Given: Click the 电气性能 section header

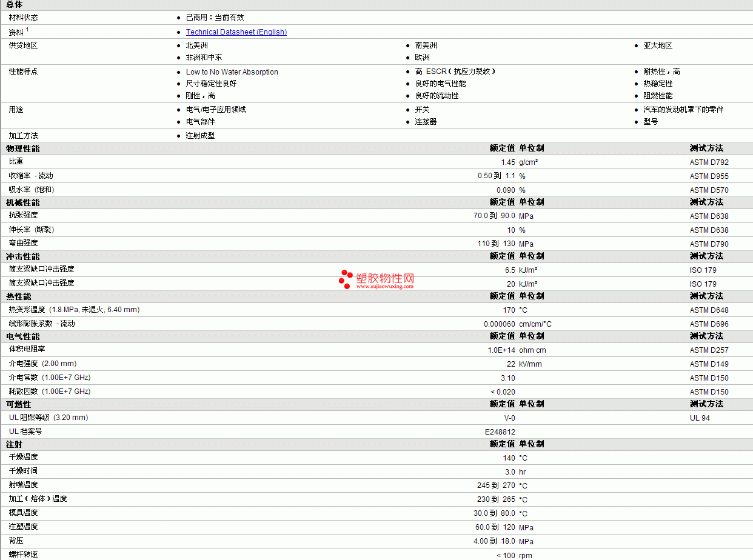Looking at the screenshot, I should click(x=23, y=336).
